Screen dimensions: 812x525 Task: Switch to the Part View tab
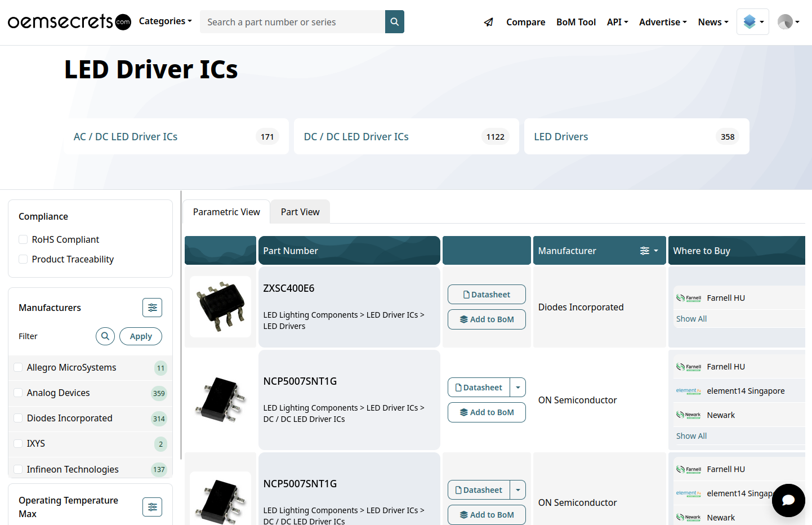click(x=300, y=212)
